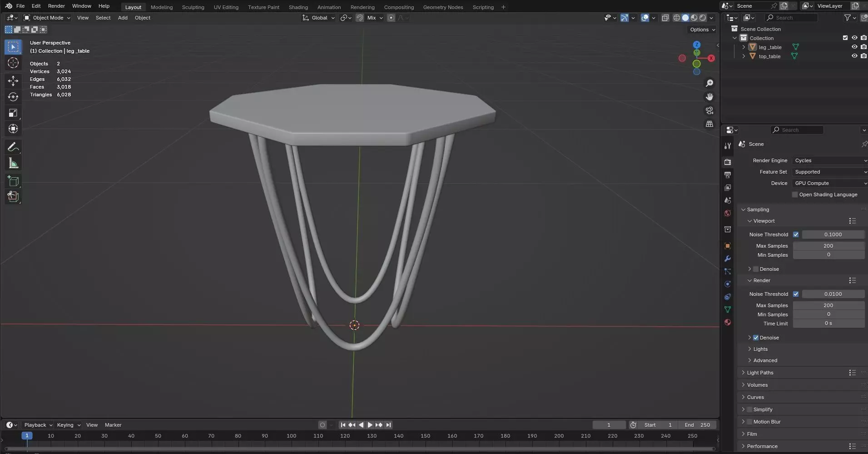868x454 pixels.
Task: Click the Zoom viewport gizmo icon
Action: tap(709, 83)
